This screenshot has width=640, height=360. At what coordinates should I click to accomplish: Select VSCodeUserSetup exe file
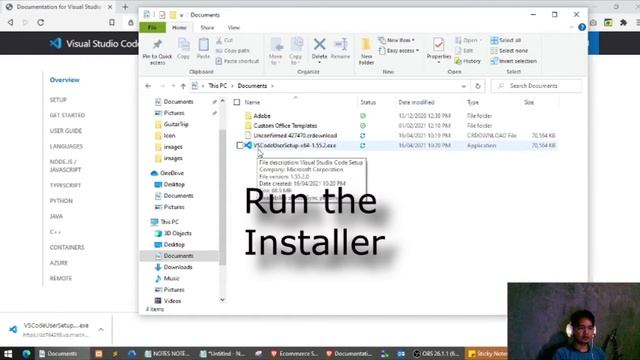click(x=294, y=145)
